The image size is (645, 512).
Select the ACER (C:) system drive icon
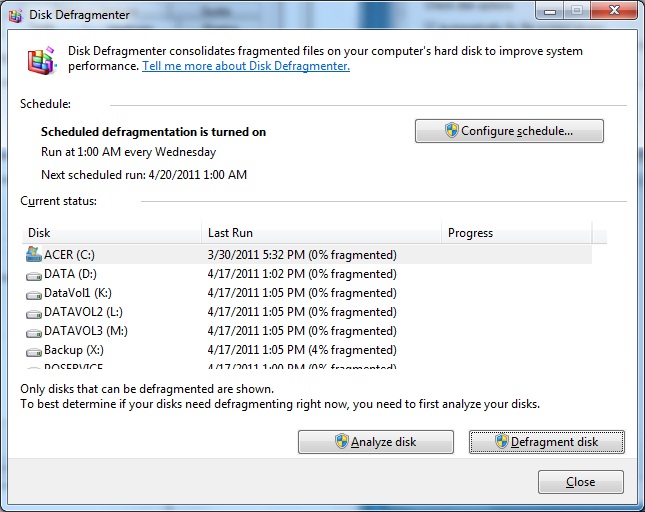point(34,255)
